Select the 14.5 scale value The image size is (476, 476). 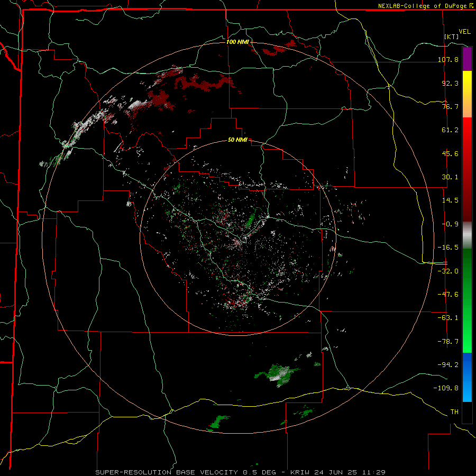(450, 200)
